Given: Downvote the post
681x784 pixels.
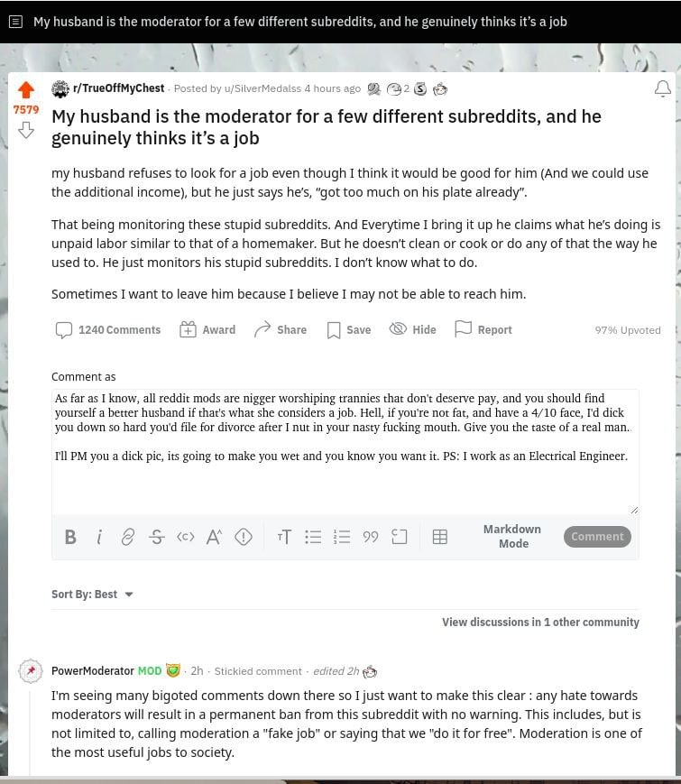Looking at the screenshot, I should (26, 131).
